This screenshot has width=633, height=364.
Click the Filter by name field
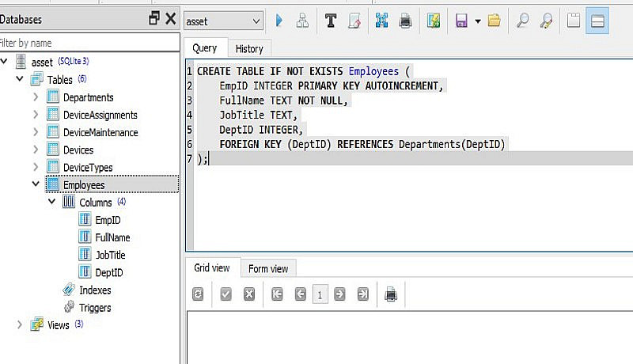click(89, 43)
